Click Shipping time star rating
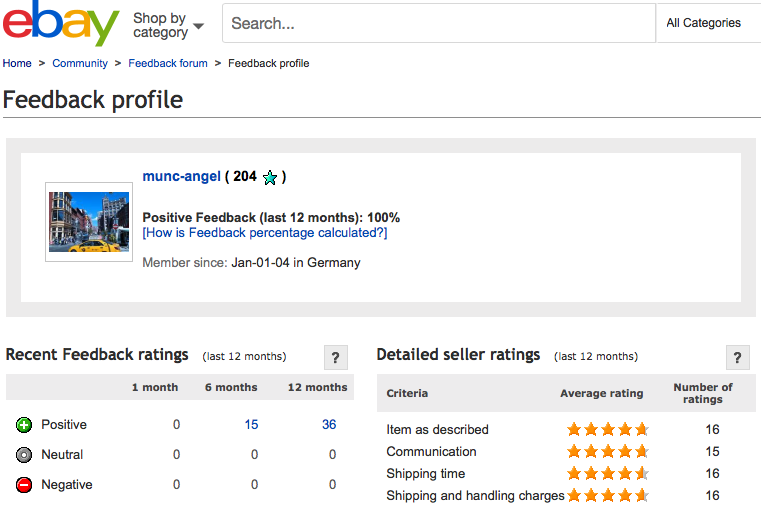The image size is (761, 522). [x=608, y=474]
